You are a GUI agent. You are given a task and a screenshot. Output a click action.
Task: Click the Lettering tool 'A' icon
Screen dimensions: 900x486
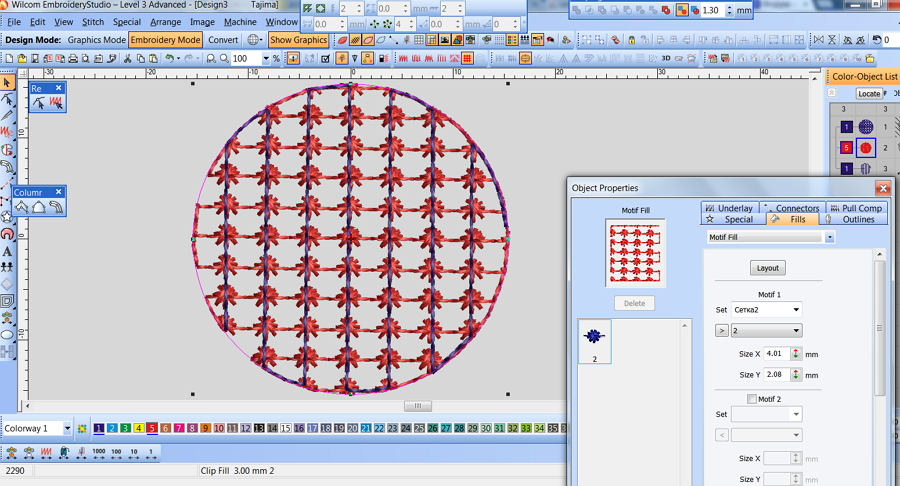(x=7, y=251)
